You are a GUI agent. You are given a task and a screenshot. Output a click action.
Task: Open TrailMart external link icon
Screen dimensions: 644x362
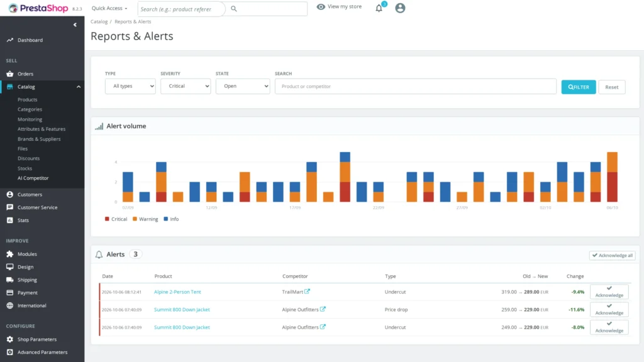tap(307, 292)
